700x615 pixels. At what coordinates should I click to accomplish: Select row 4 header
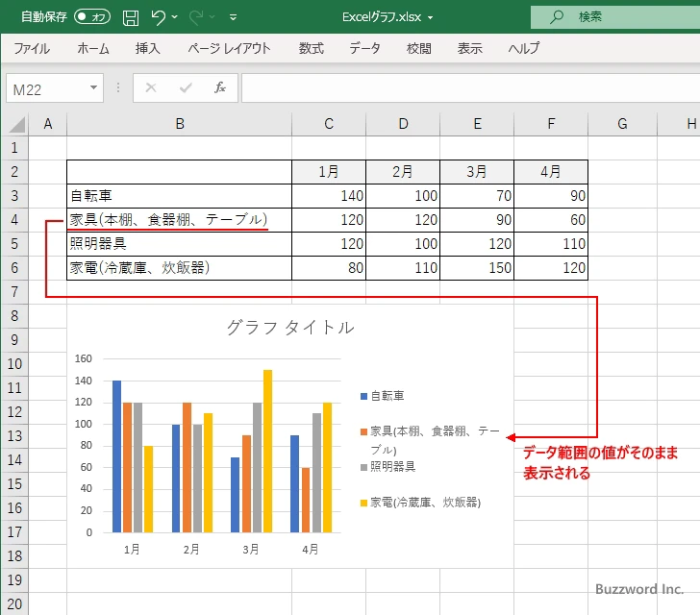[x=14, y=220]
